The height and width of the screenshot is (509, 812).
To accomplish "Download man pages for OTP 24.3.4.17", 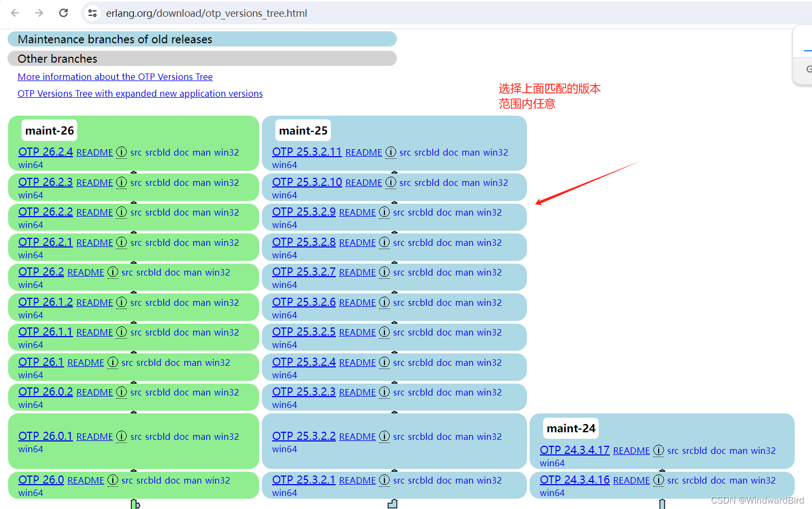I will tap(739, 451).
